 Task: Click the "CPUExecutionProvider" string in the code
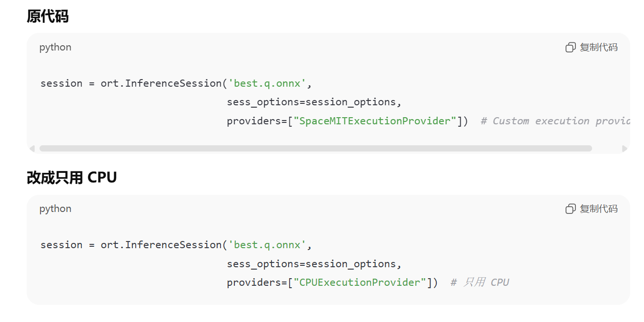(x=360, y=282)
